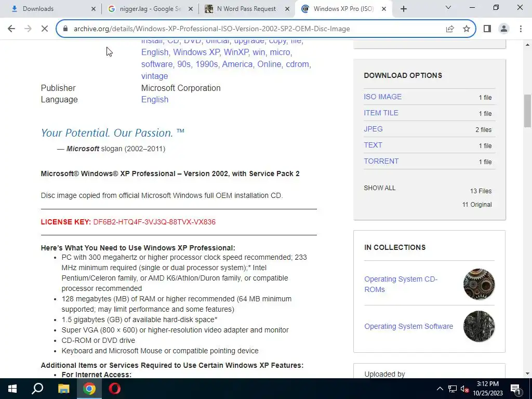
Task: Switch to the Downloads tab
Action: coord(50,9)
